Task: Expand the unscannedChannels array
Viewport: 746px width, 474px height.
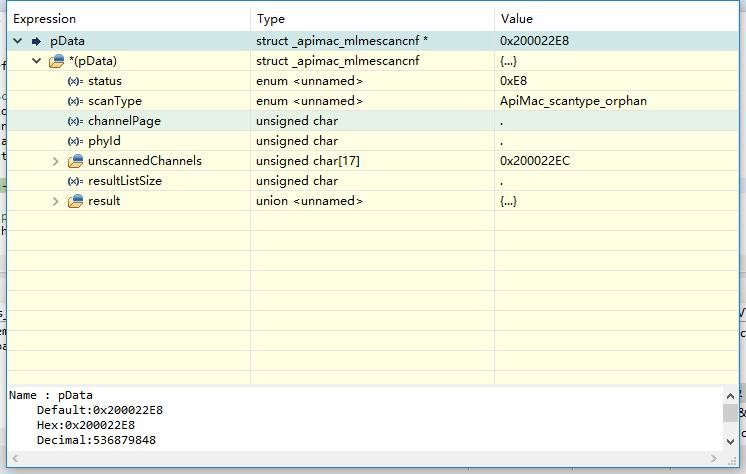Action: coord(55,161)
